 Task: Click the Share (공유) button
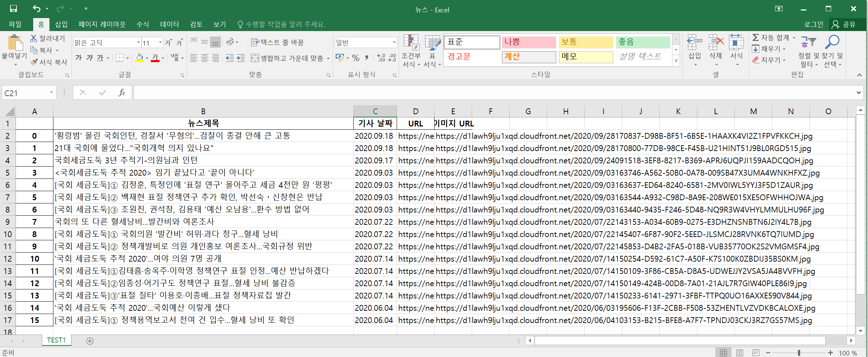point(844,24)
